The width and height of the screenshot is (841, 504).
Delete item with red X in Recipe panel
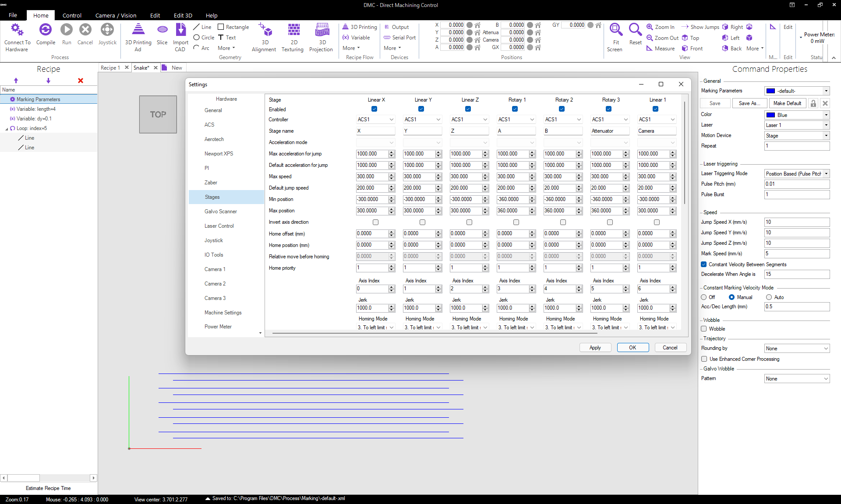[81, 81]
